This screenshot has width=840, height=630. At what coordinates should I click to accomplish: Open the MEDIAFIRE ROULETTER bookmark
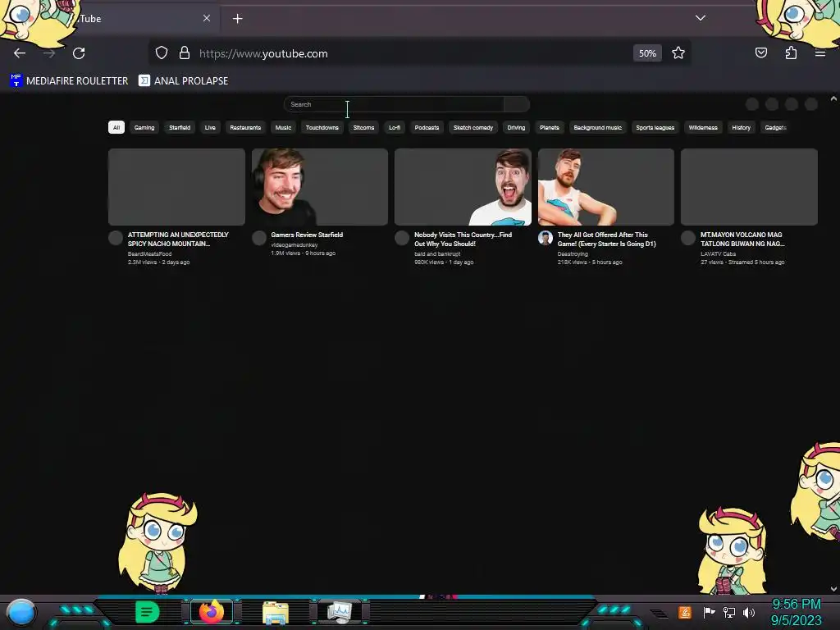[x=69, y=81]
